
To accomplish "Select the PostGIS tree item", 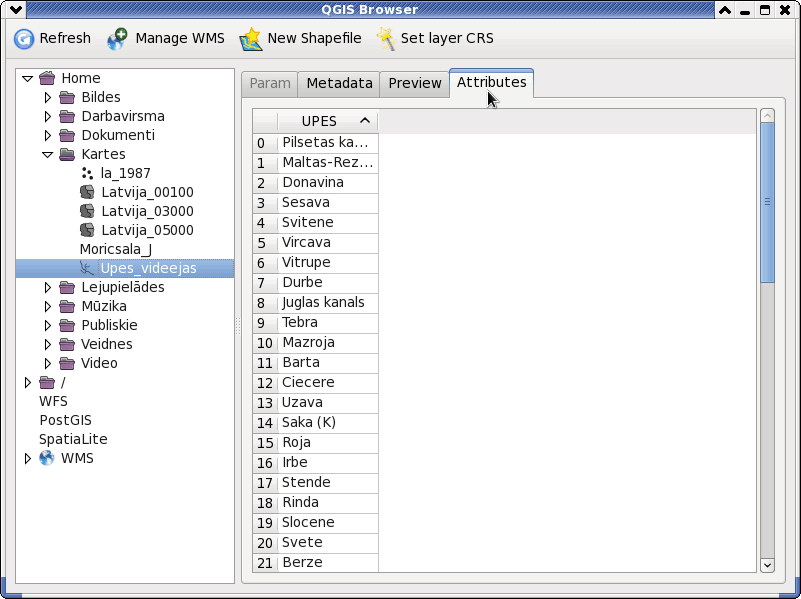I will [65, 420].
